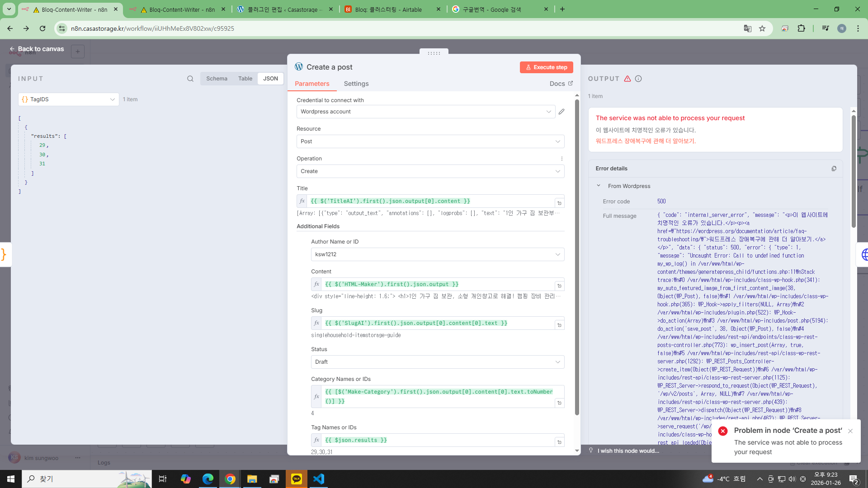Click the parameters panel vertical scrollbar
This screenshot has height=488, width=868.
coord(577,258)
